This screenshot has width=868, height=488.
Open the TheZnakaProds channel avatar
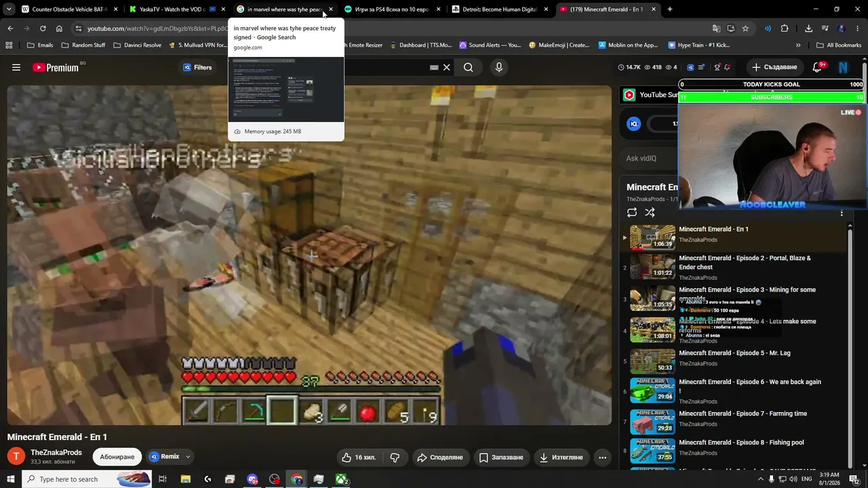[x=16, y=457]
